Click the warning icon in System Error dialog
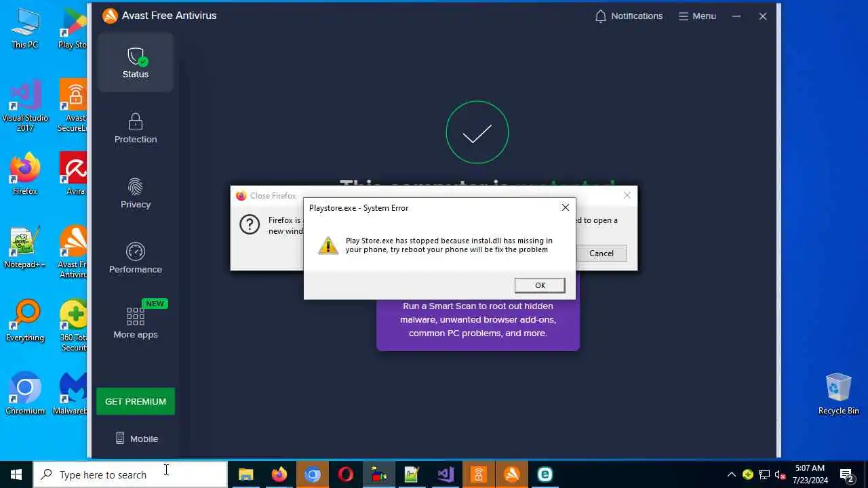 coord(328,245)
